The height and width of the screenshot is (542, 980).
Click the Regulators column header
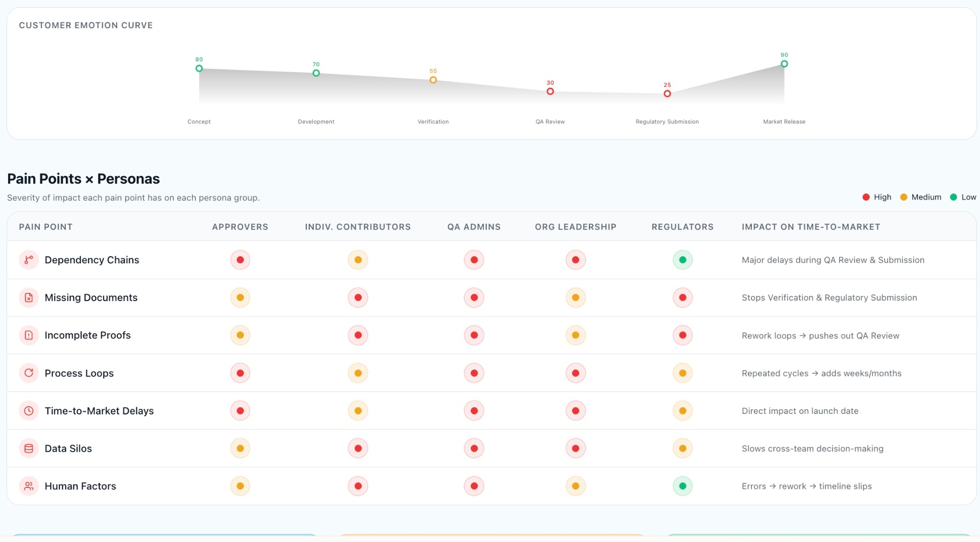point(682,227)
